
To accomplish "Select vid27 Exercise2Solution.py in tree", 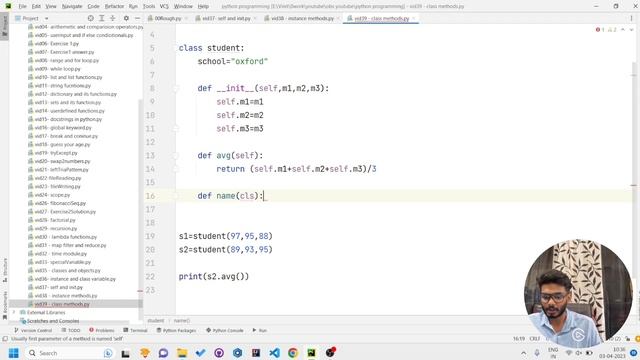I will tap(65, 211).
